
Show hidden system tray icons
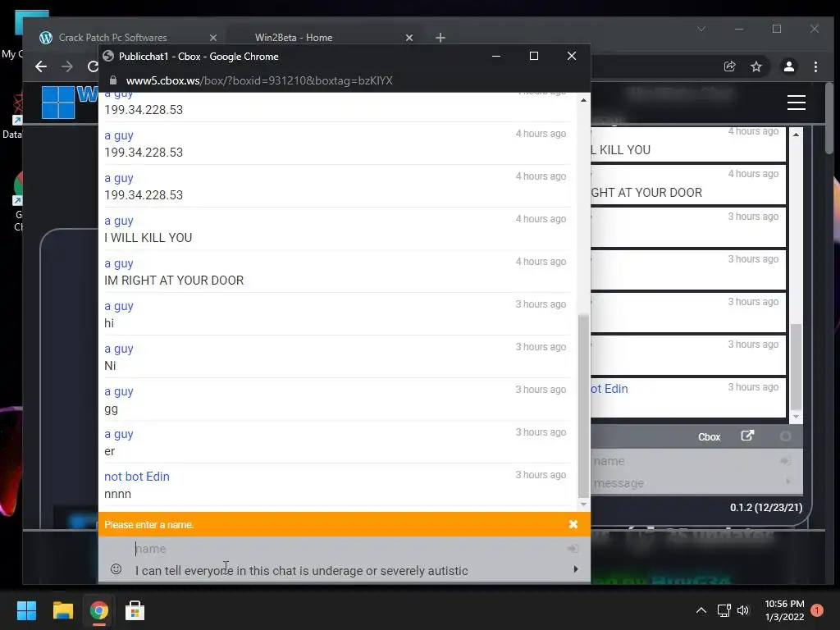tap(701, 610)
